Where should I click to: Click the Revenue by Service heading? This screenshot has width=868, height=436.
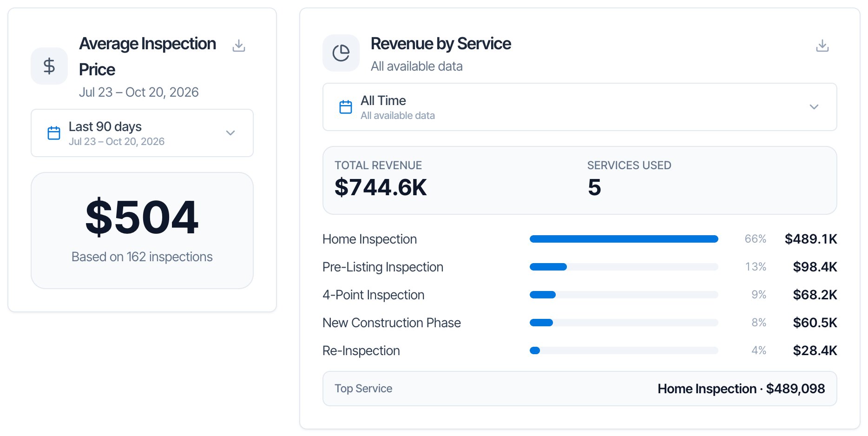(441, 44)
